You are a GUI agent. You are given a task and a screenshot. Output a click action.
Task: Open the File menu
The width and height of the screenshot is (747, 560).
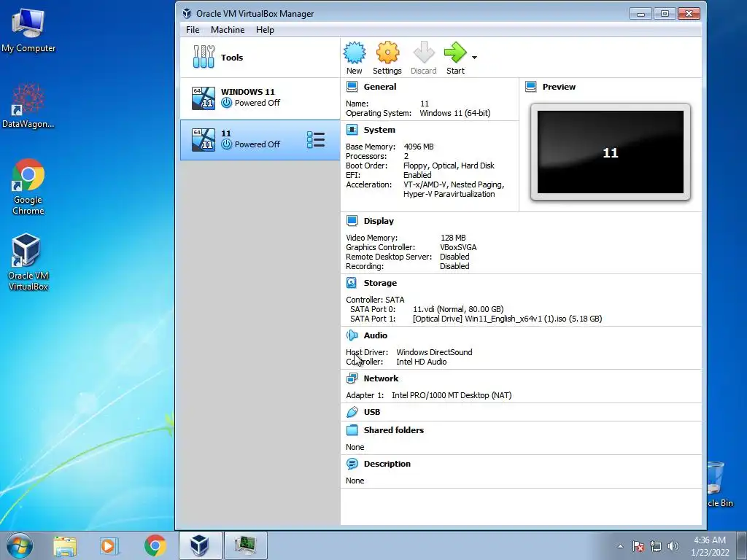point(193,29)
